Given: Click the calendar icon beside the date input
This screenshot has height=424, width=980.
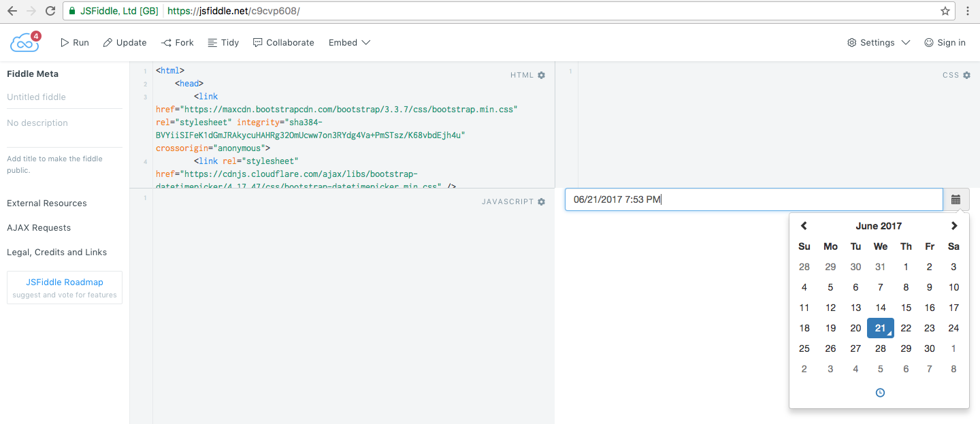Looking at the screenshot, I should 955,199.
